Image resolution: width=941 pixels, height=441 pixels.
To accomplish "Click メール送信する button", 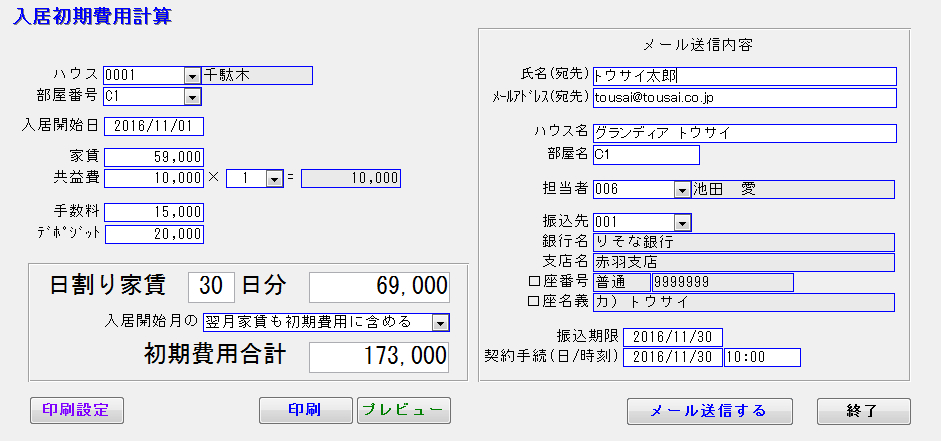I will coord(709,411).
